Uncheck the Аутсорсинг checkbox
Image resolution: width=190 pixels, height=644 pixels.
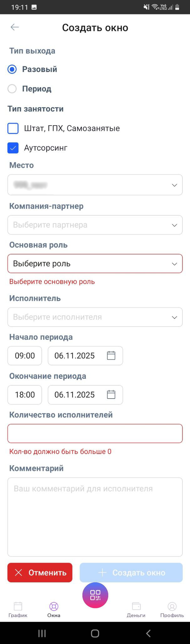tap(13, 148)
